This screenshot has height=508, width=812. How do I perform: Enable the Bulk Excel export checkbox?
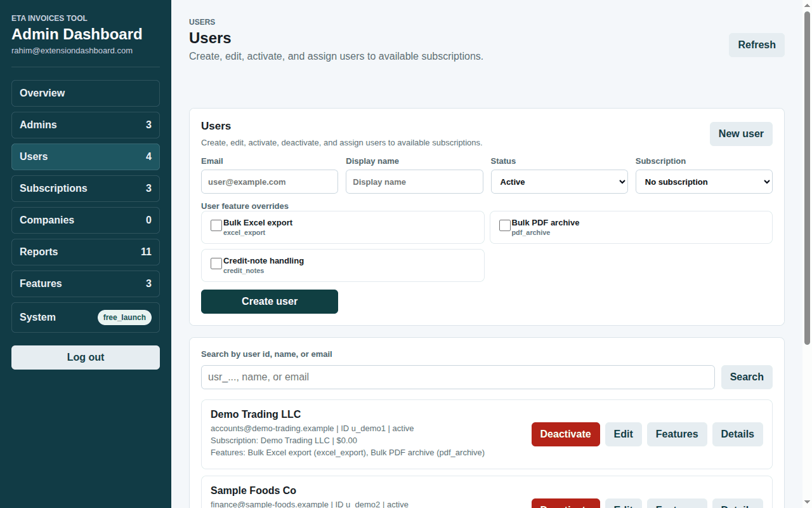coord(216,225)
